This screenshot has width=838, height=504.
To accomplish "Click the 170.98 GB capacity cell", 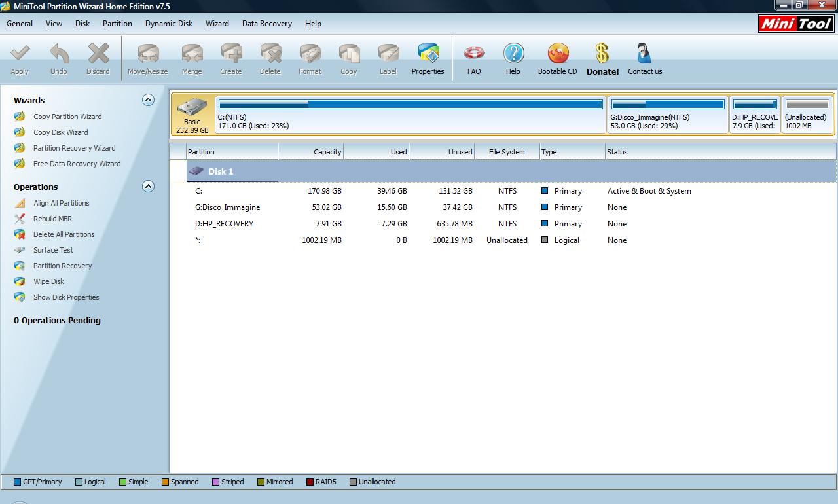I will (x=325, y=191).
